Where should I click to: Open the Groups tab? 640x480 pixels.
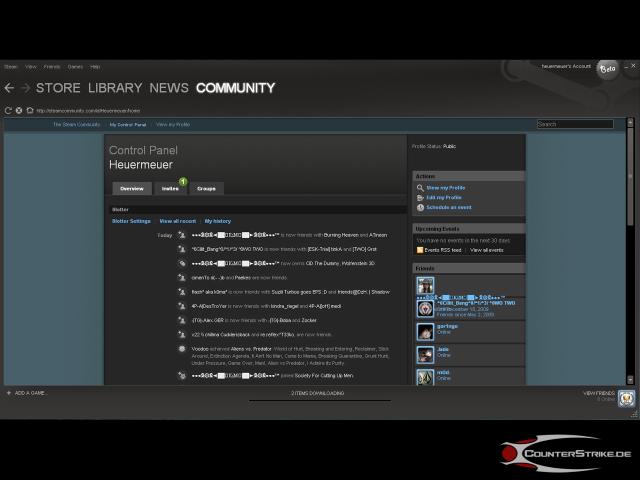(x=206, y=189)
